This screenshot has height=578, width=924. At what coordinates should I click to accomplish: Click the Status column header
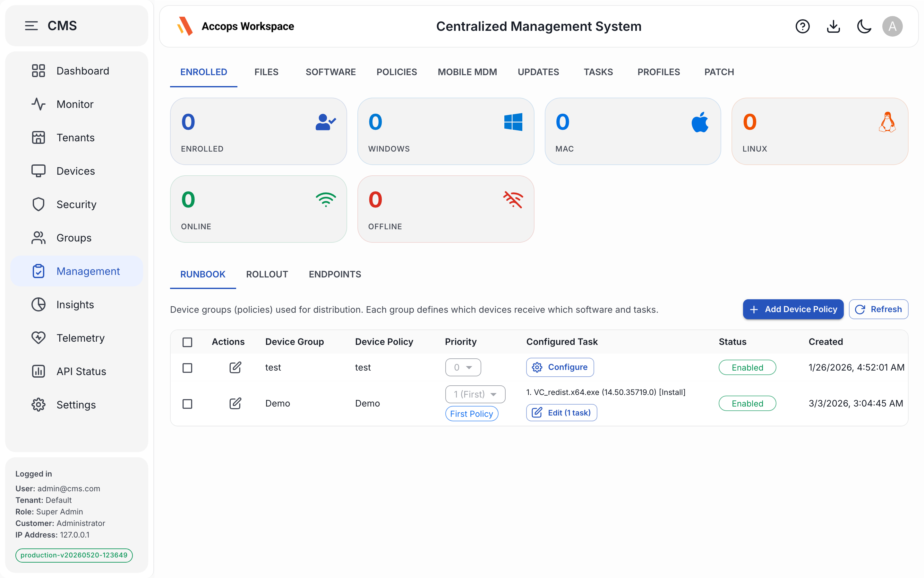(x=732, y=341)
